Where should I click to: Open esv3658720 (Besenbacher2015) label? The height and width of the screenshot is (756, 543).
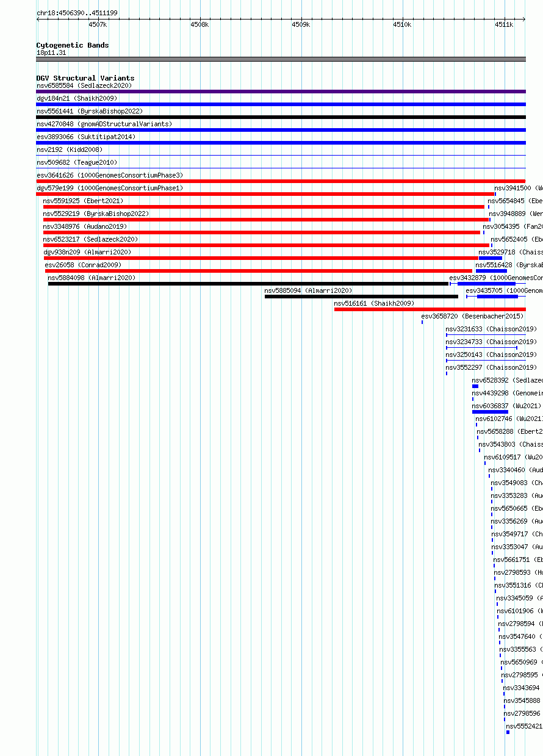[472, 316]
